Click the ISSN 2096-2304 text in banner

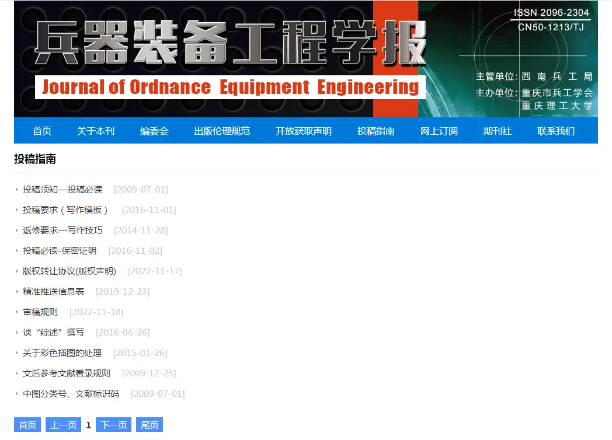point(551,13)
